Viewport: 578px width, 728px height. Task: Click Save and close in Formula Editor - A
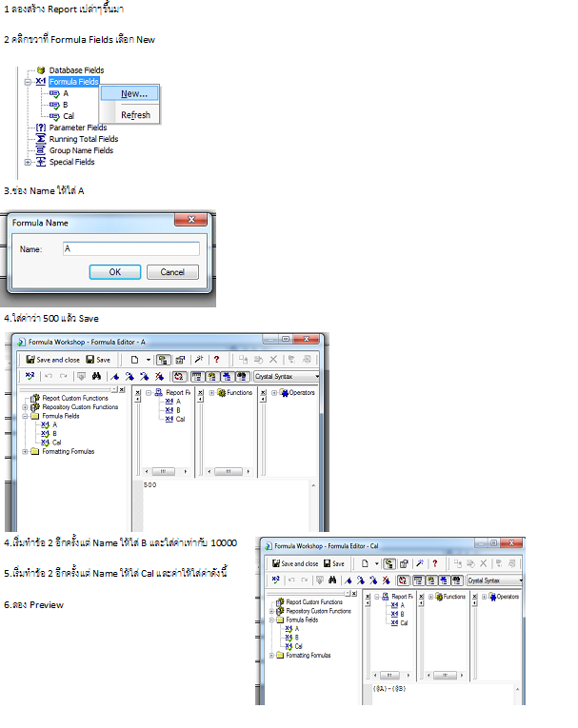[x=52, y=360]
